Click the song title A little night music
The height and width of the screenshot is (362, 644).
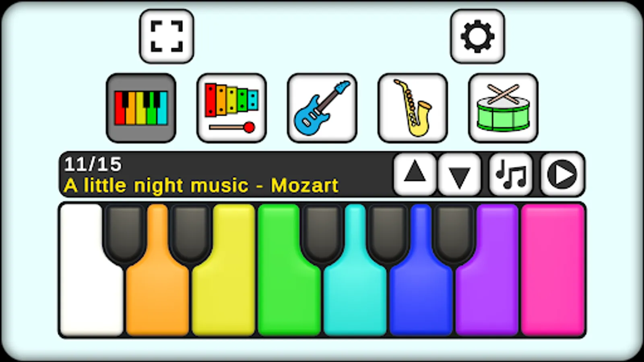pyautogui.click(x=156, y=185)
